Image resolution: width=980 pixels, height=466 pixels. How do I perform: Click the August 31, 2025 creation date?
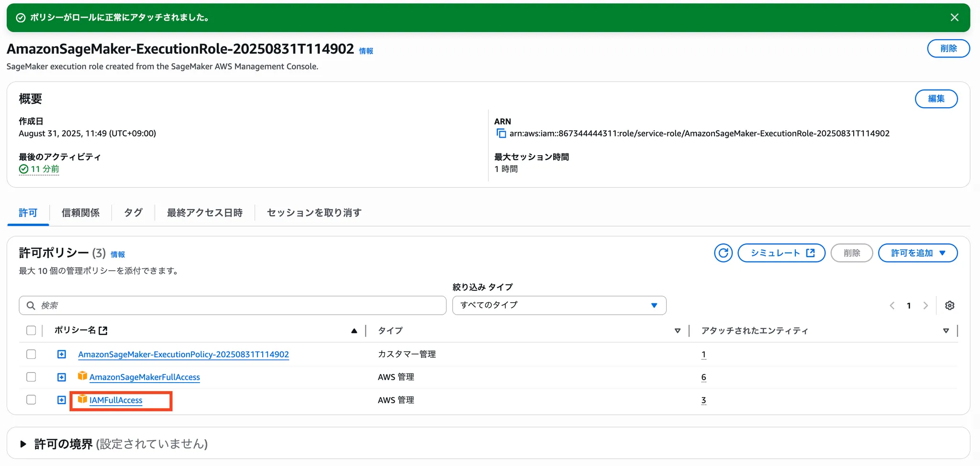pos(87,134)
